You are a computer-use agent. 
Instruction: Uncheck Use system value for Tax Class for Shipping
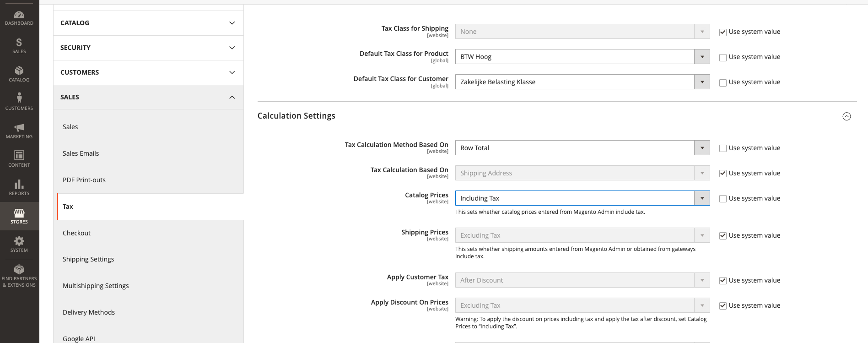pos(723,32)
